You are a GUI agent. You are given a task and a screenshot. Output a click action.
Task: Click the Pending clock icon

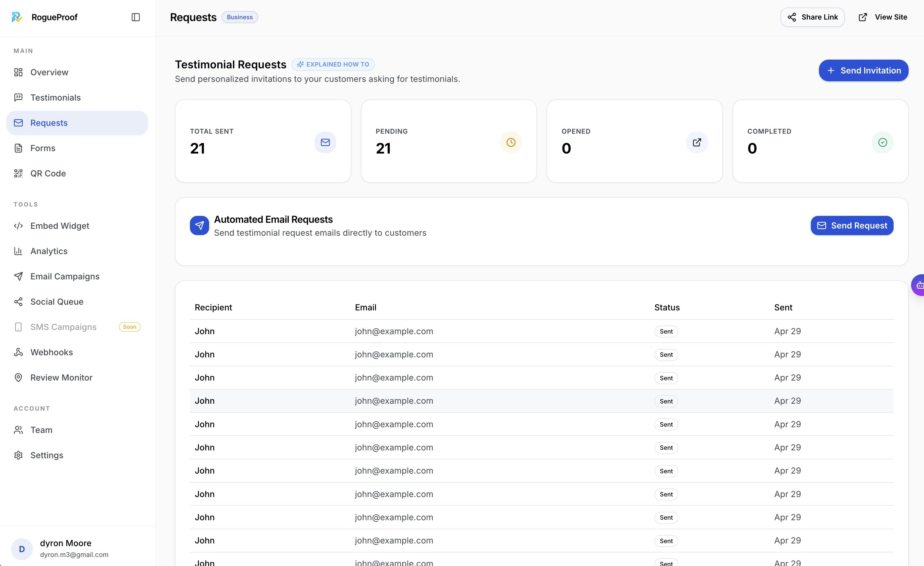click(x=511, y=142)
